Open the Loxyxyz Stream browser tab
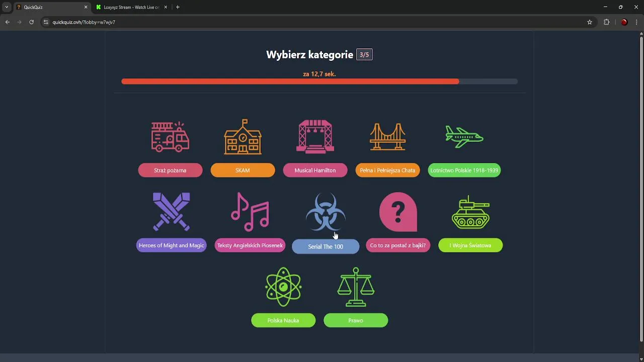 click(132, 7)
